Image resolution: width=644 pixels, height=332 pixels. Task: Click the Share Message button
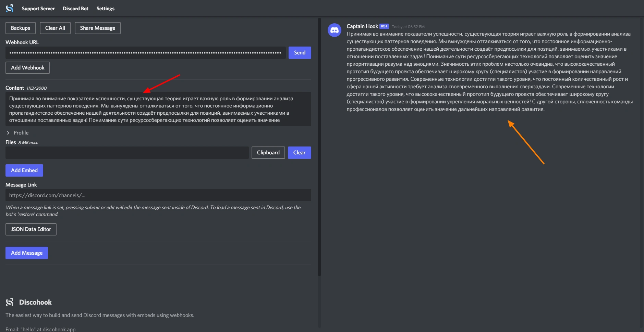[98, 28]
